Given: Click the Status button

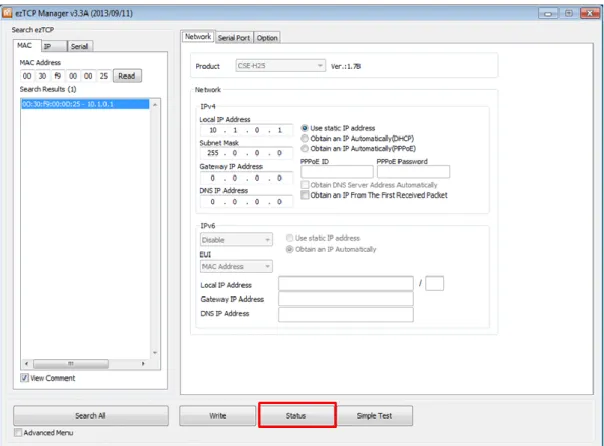Looking at the screenshot, I should (x=297, y=416).
